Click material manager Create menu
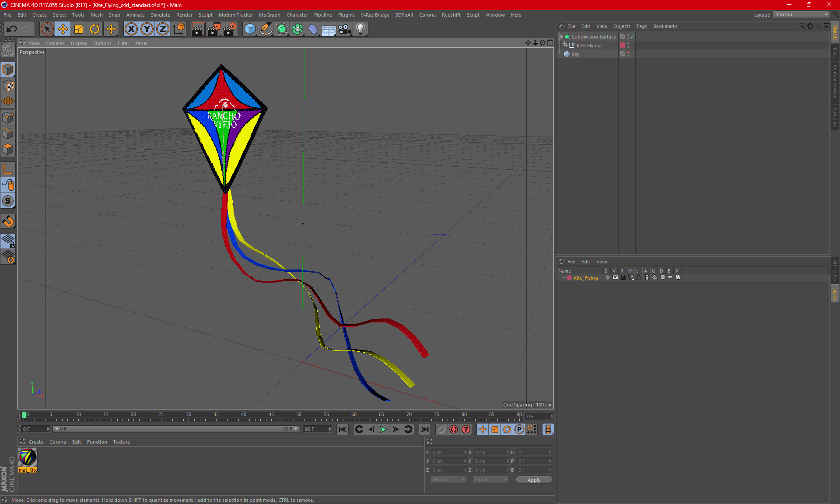 tap(36, 442)
